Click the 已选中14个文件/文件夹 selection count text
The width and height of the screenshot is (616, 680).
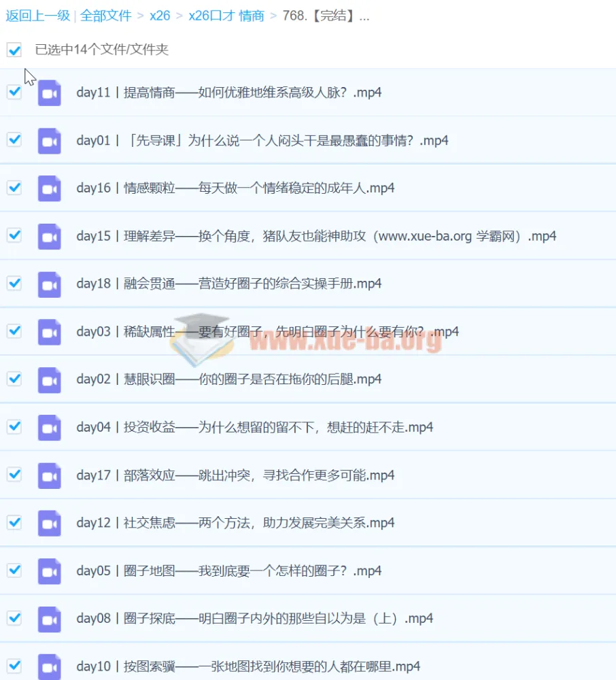(101, 50)
